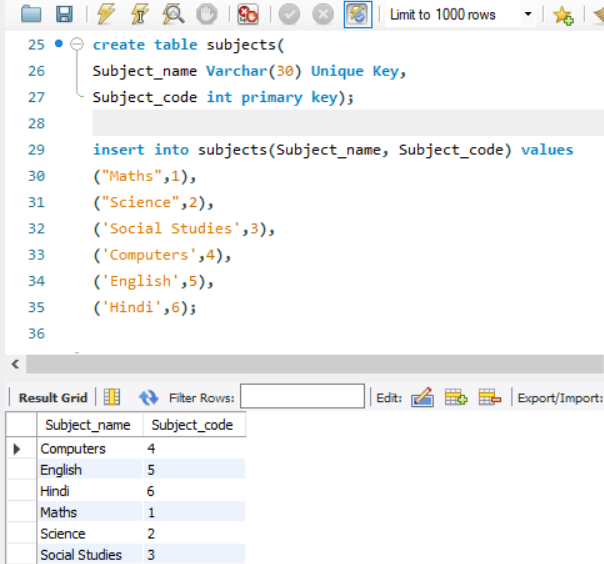604x564 pixels.
Task: Select the Subject_code cell for Science
Action: [194, 534]
